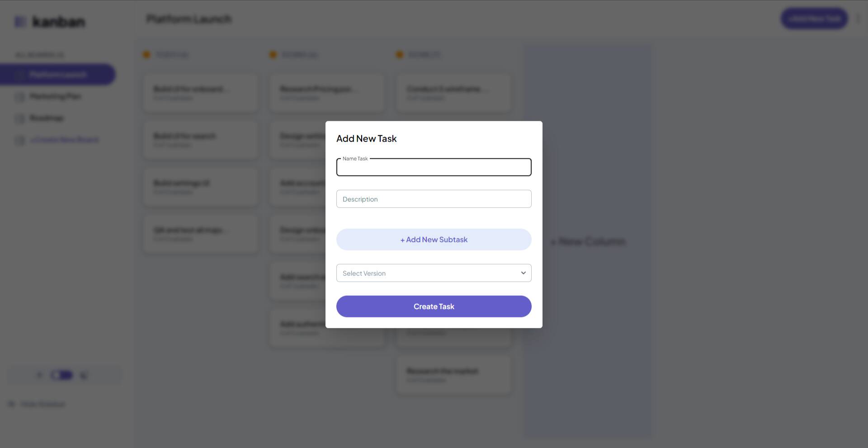This screenshot has height=448, width=868.
Task: Click the Select Version chevron arrow
Action: pos(523,273)
